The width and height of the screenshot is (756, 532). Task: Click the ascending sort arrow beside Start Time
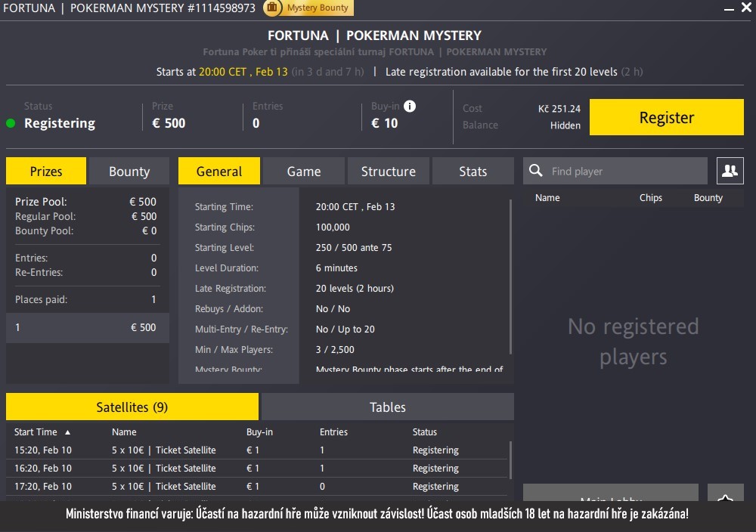pyautogui.click(x=67, y=432)
